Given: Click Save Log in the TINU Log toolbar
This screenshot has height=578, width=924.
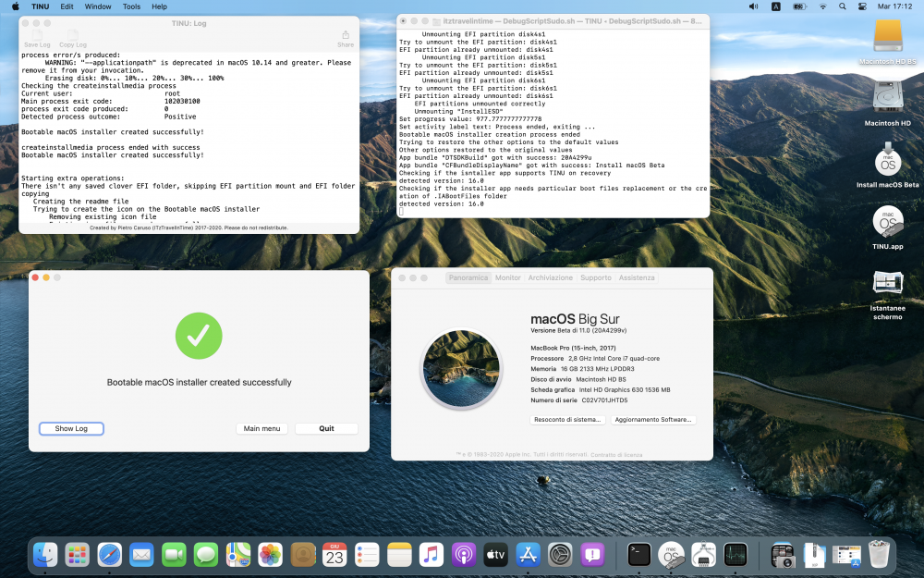Looking at the screenshot, I should coord(37,39).
